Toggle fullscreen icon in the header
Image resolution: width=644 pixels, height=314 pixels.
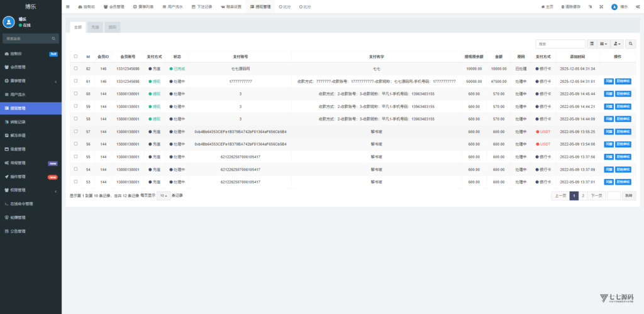click(602, 7)
